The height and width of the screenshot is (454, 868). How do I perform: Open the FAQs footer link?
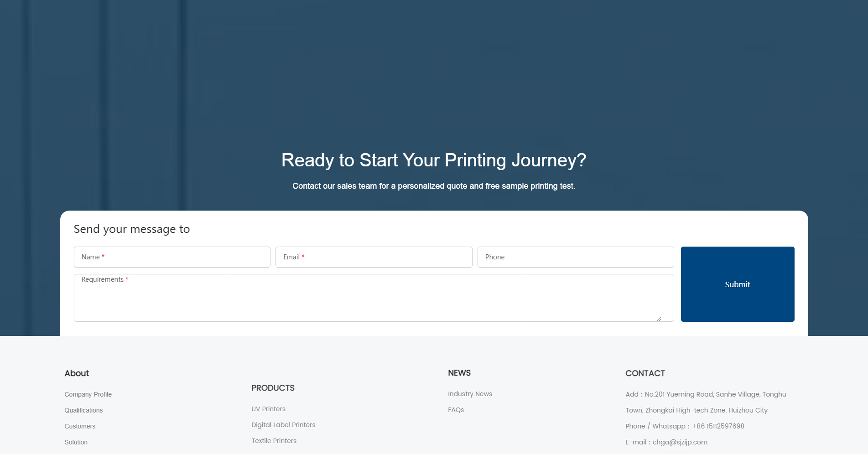pyautogui.click(x=456, y=410)
